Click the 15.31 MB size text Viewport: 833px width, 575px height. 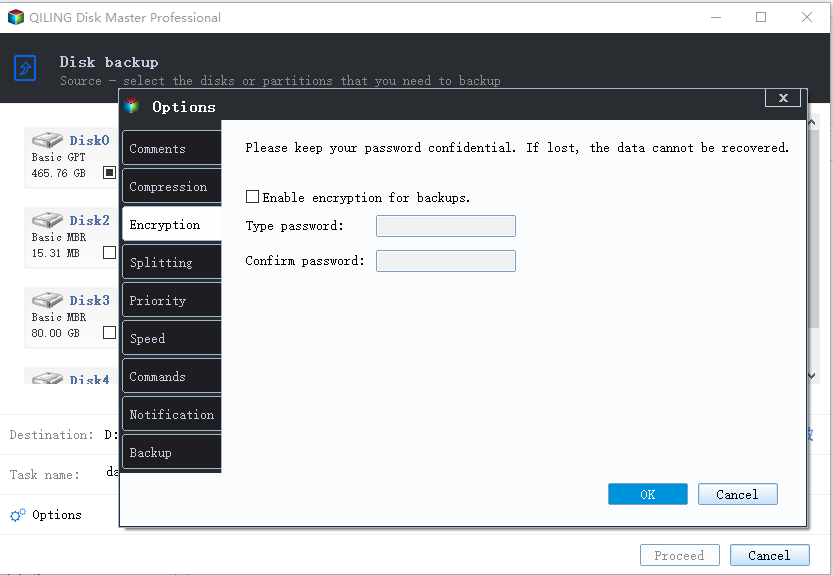(55, 253)
